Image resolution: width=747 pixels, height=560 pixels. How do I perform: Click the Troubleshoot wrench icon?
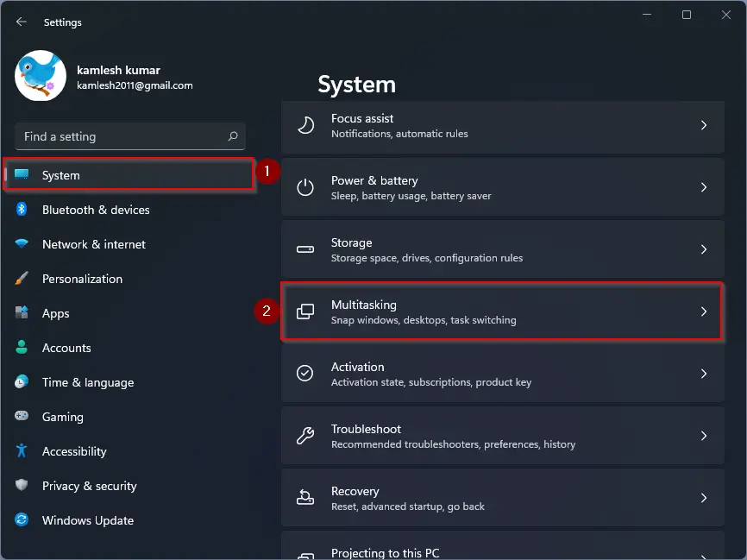pos(305,435)
